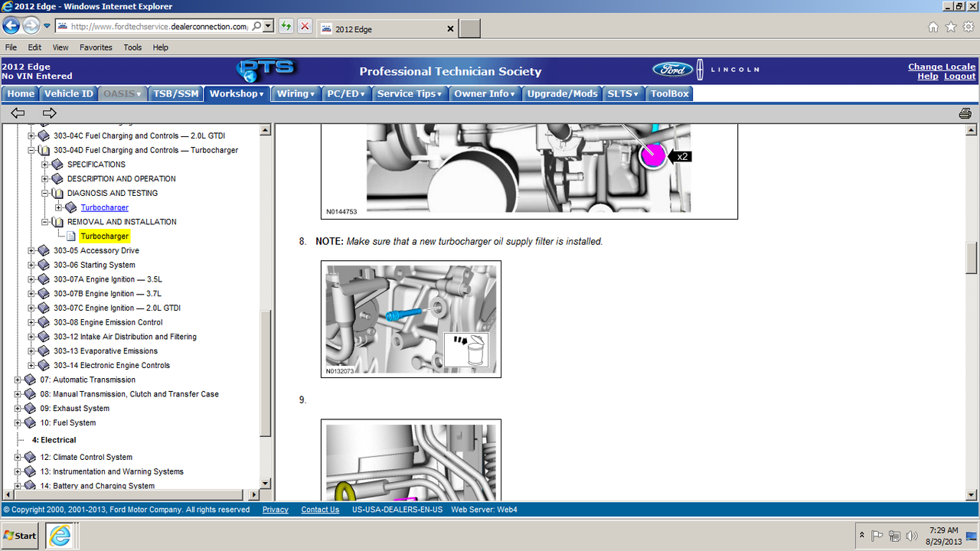This screenshot has height=551, width=980.
Task: Click the book icon beside SPECIFICATIONS
Action: (57, 164)
